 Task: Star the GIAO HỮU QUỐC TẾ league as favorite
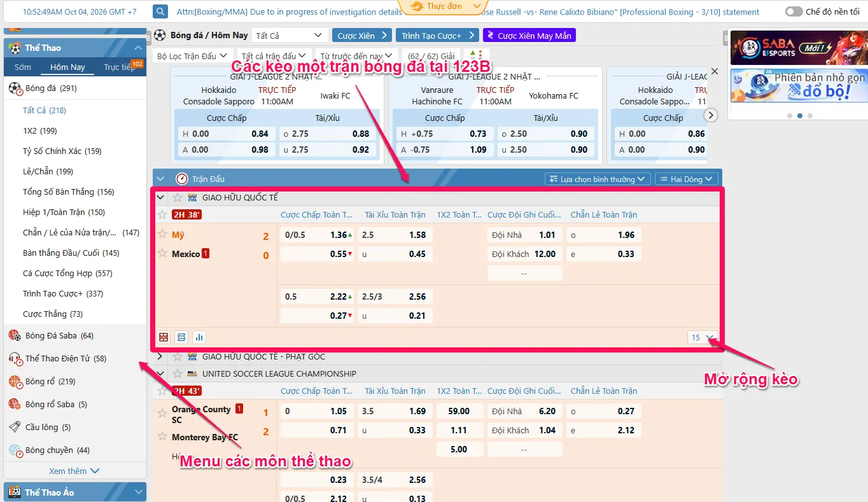coord(178,197)
